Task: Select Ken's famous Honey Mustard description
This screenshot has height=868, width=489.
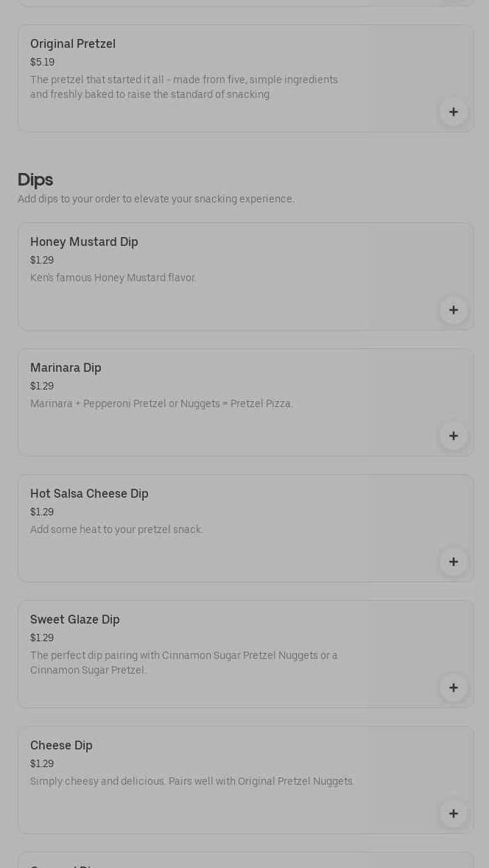Action: click(x=113, y=278)
